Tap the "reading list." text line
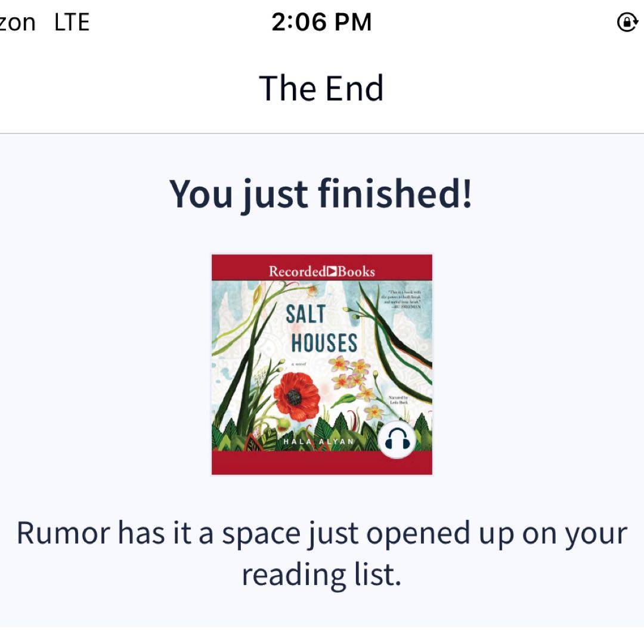 (x=321, y=575)
